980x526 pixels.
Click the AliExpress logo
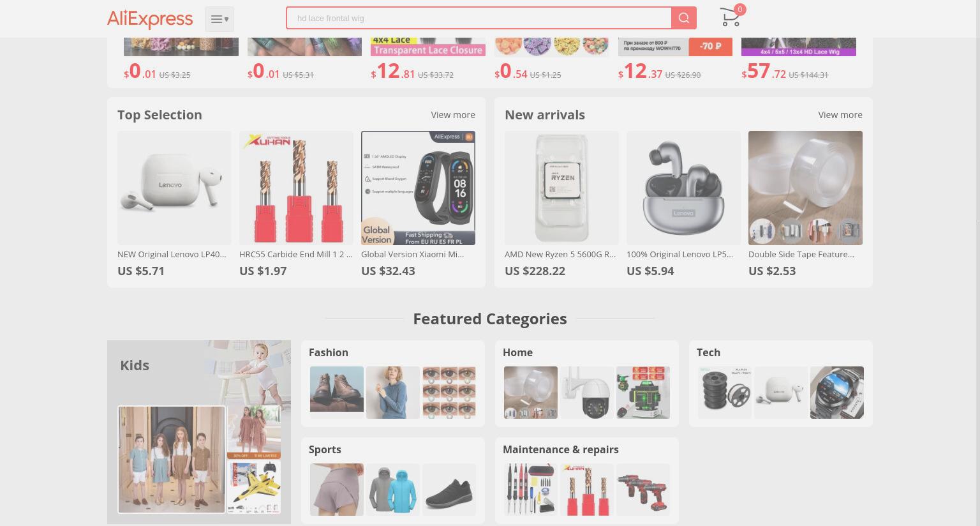(x=150, y=19)
